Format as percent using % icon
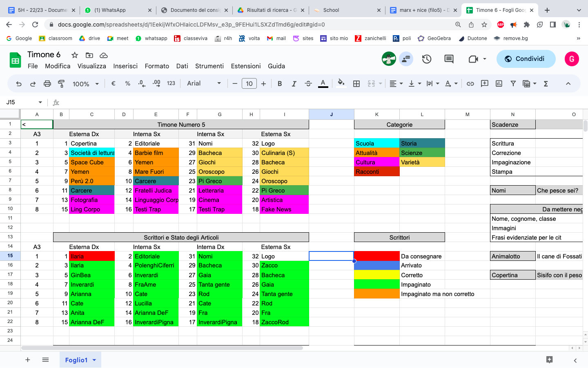 click(x=128, y=83)
